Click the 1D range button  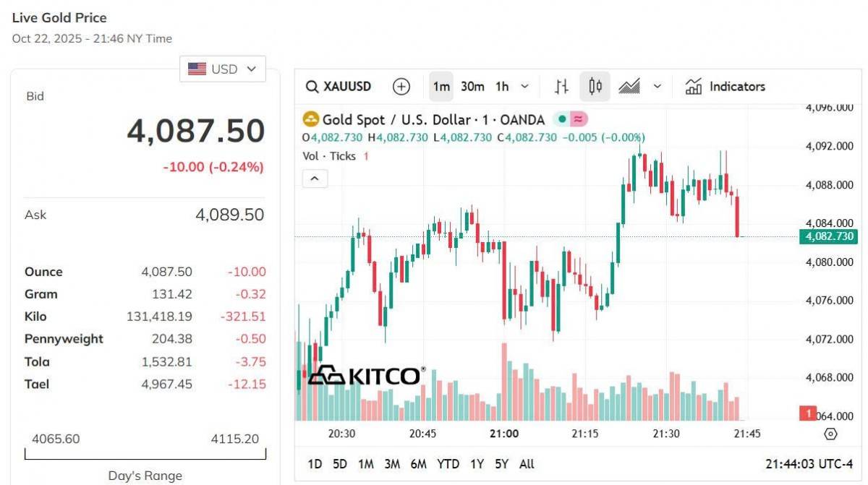click(x=314, y=464)
